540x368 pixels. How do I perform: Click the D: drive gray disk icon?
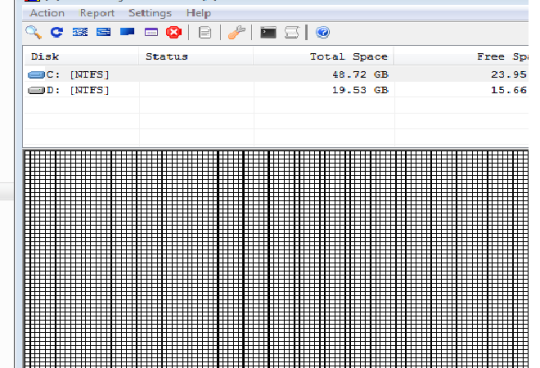(36, 90)
